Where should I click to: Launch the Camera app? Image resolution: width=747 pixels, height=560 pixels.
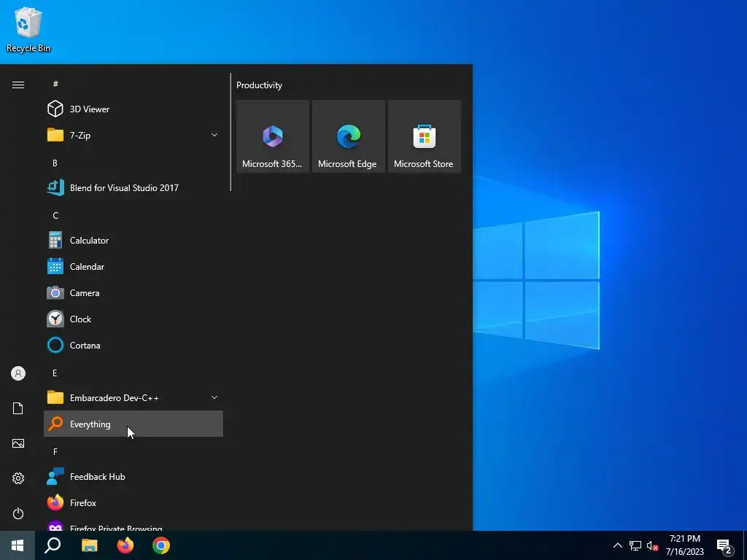[x=133, y=293]
